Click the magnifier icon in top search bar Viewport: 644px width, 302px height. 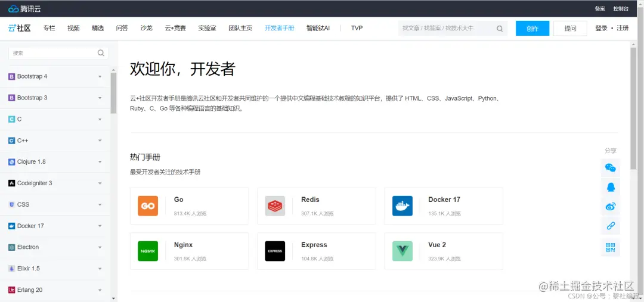500,29
